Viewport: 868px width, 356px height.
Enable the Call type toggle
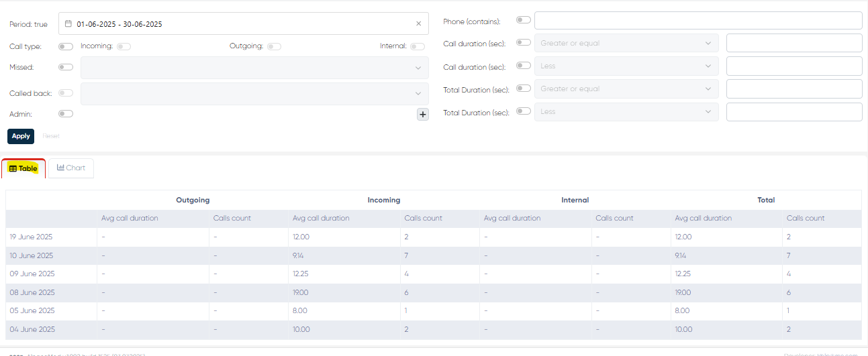[x=66, y=47]
